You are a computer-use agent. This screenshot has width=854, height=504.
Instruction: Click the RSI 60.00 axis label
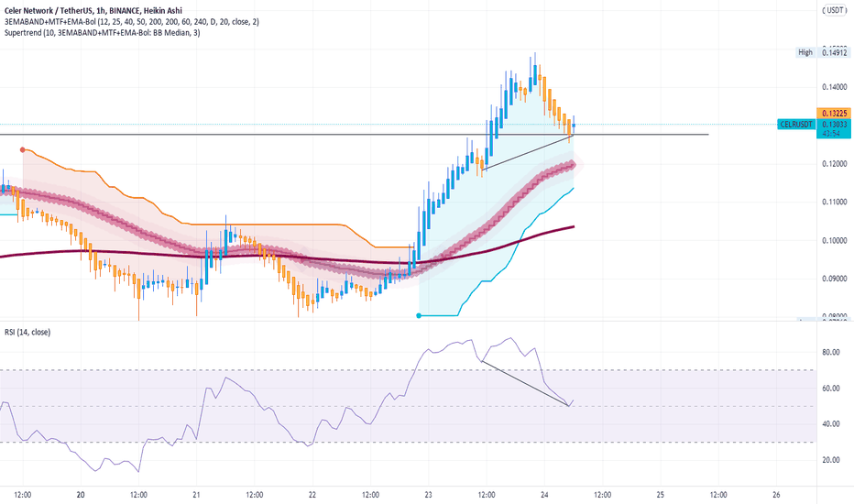pyautogui.click(x=830, y=388)
